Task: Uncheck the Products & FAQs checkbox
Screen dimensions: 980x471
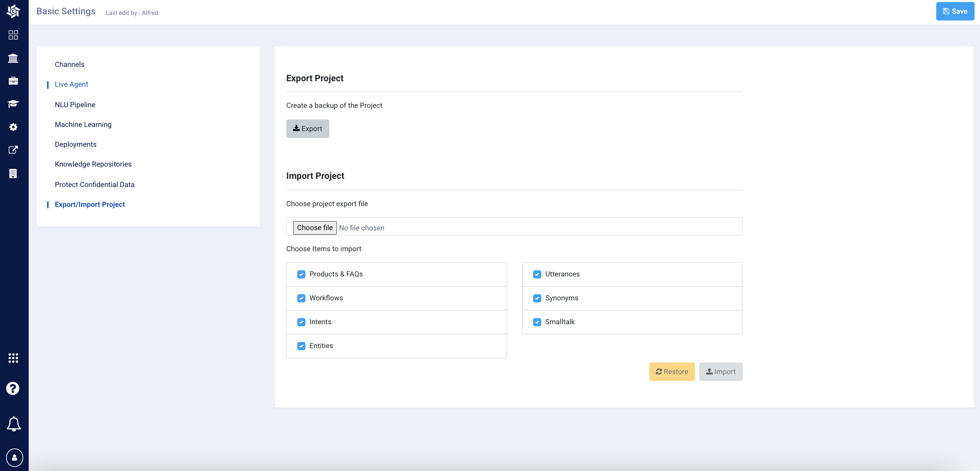Action: pos(301,274)
